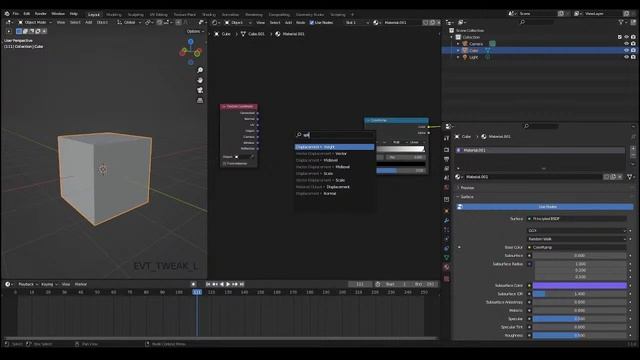Viewport: 640px width, 360px height.
Task: Switch to Geometry Nodes workspace tab
Action: coord(310,14)
